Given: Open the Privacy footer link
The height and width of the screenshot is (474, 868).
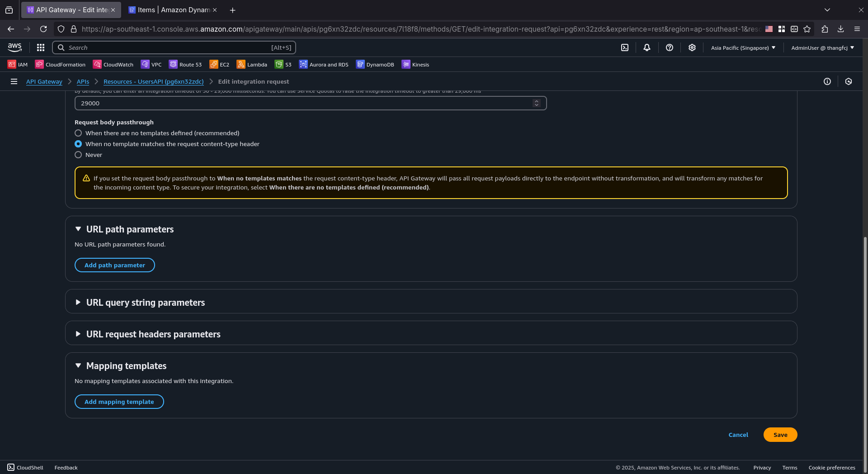Looking at the screenshot, I should [762, 468].
